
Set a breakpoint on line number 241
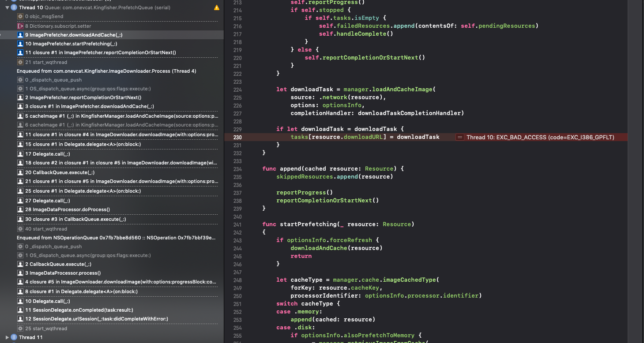click(237, 224)
